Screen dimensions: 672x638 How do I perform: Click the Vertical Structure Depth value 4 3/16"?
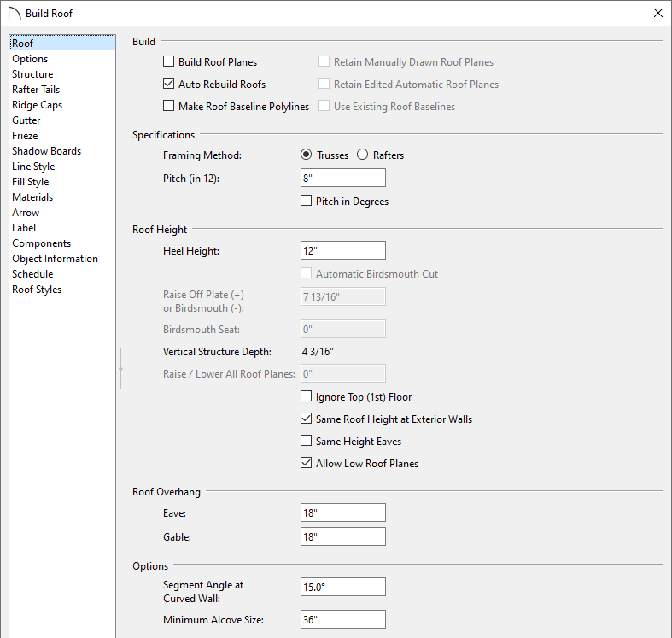[x=318, y=352]
